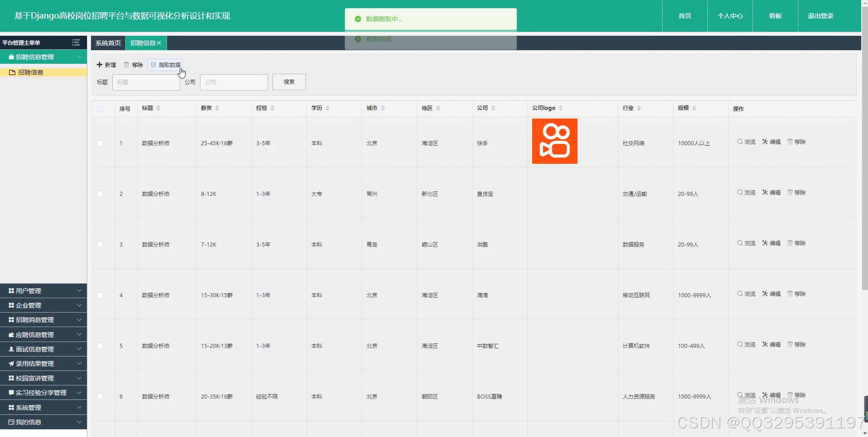
Task: Open 个人中心 in the top navigation
Action: 730,16
